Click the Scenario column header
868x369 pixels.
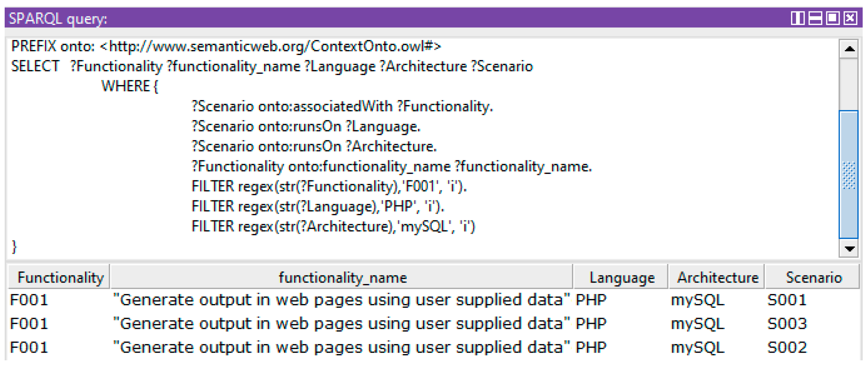813,278
